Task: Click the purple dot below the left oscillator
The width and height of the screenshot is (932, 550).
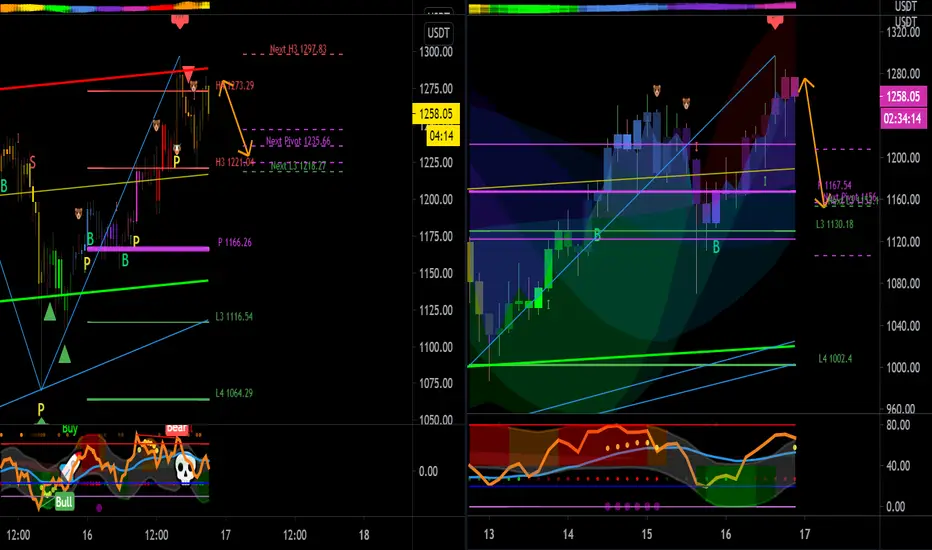Action: pos(99,508)
